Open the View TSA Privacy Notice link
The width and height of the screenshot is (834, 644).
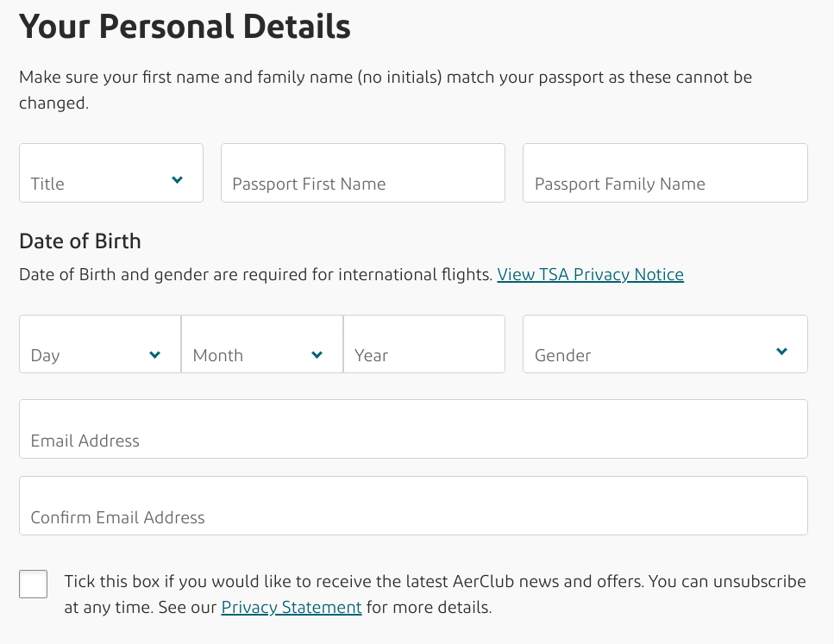pyautogui.click(x=590, y=275)
